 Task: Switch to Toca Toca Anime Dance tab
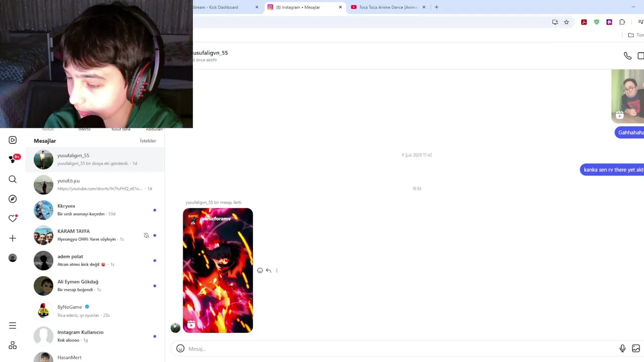pos(388,7)
